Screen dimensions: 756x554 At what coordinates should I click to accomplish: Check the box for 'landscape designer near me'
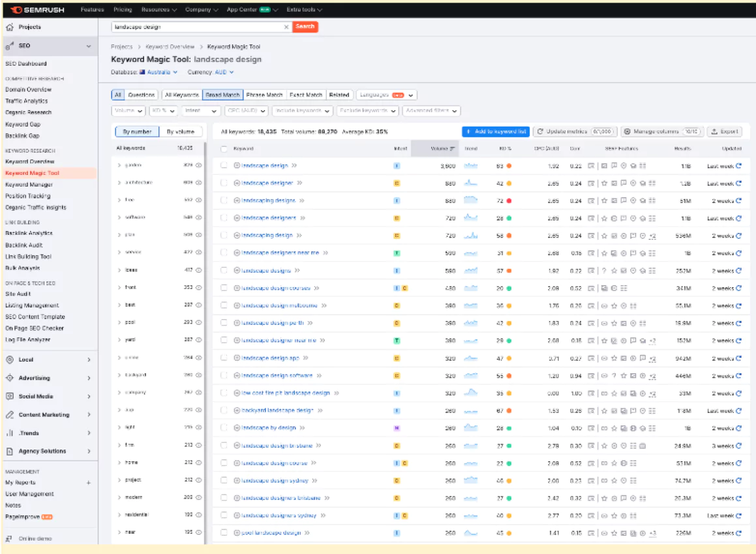click(x=224, y=341)
